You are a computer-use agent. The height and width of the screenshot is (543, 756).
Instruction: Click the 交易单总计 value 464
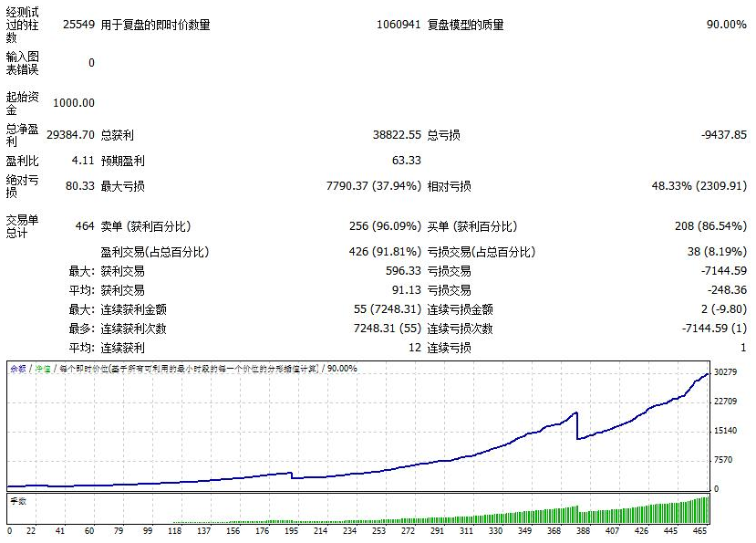pyautogui.click(x=84, y=226)
